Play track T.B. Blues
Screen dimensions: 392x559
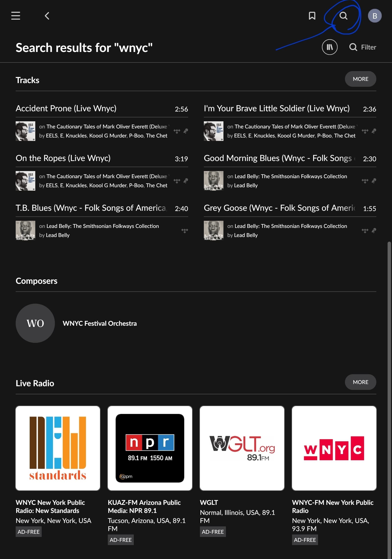(91, 208)
